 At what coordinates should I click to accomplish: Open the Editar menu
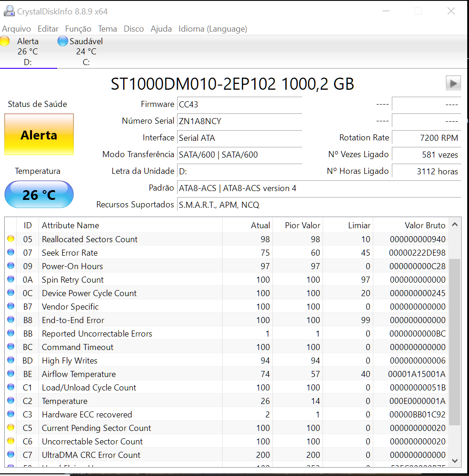(48, 29)
